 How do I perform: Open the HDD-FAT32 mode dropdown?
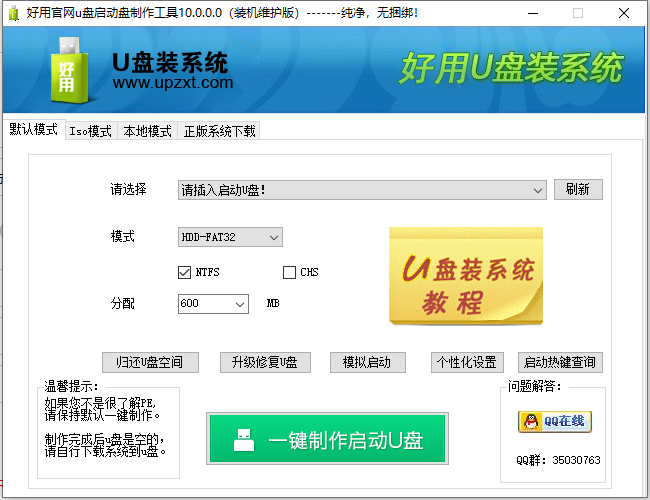click(230, 237)
